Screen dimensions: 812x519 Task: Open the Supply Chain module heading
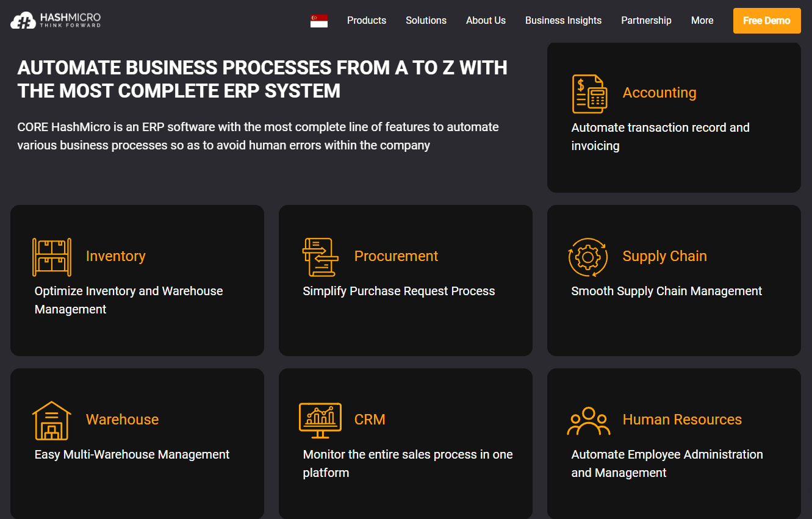coord(664,256)
